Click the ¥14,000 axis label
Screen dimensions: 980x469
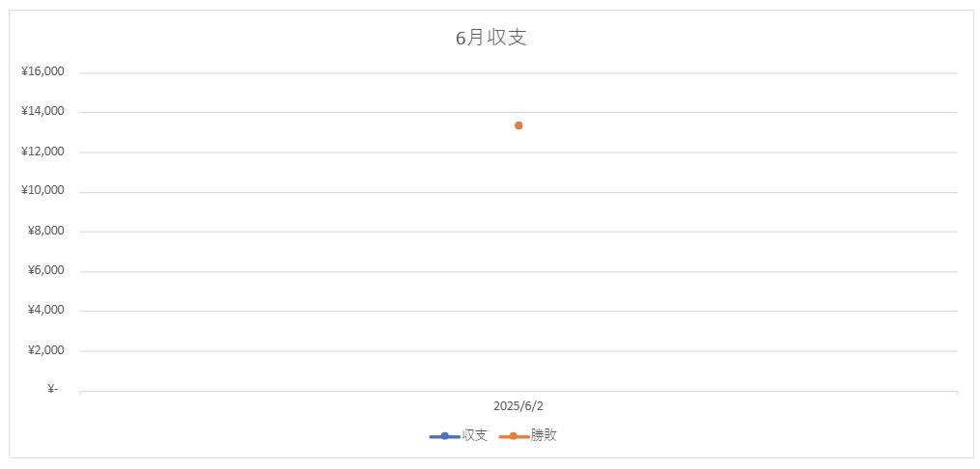point(42,111)
